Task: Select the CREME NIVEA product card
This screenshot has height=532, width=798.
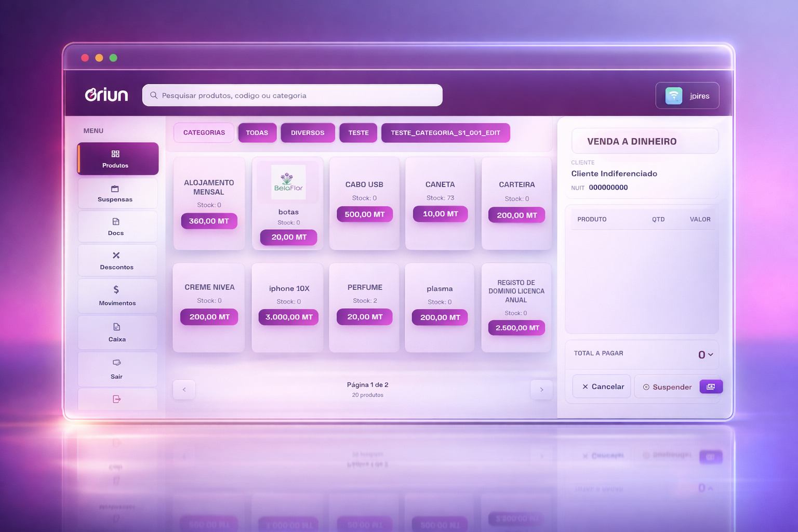Action: coord(209,308)
